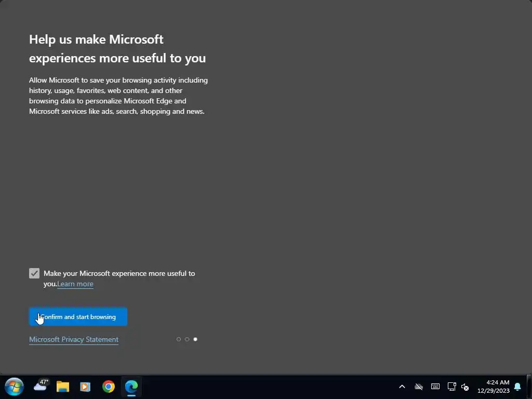The image size is (532, 399).
Task: Open the weather widget showing 47°
Action: click(41, 386)
